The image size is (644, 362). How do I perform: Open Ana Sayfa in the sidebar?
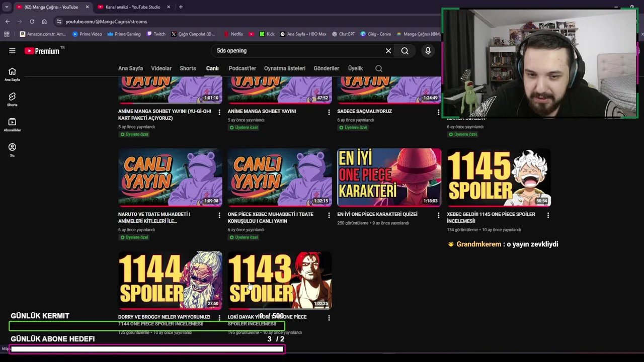[x=12, y=74]
